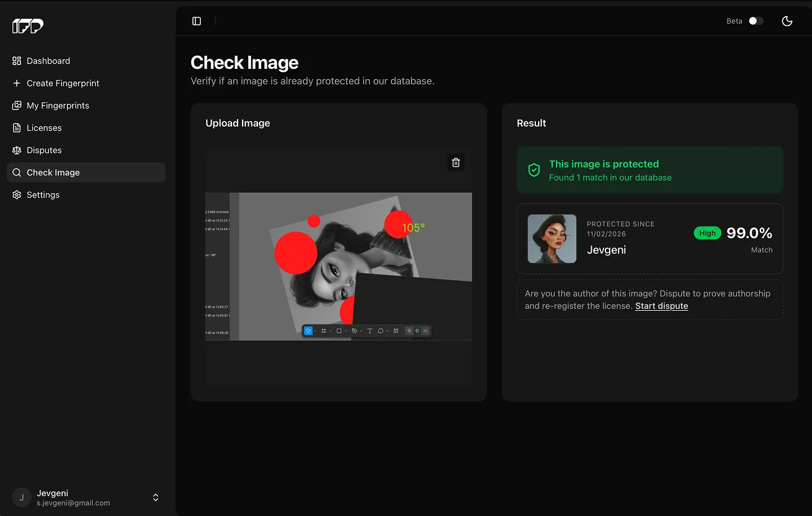Click the Settings gear icon

coord(17,195)
